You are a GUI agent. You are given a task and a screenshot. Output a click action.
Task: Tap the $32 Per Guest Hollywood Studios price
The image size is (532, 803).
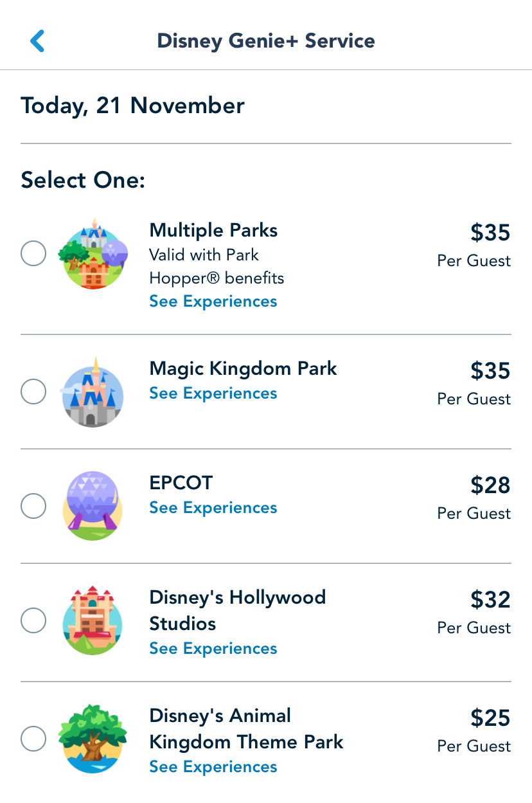pyautogui.click(x=483, y=611)
